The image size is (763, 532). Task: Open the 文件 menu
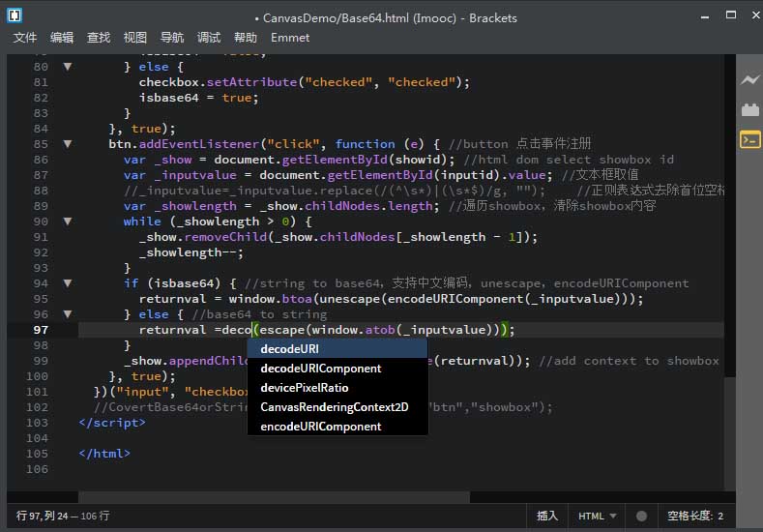[x=25, y=38]
